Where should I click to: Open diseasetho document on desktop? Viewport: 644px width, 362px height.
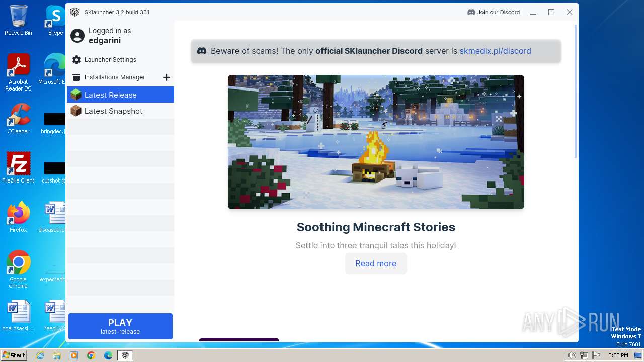(x=53, y=217)
